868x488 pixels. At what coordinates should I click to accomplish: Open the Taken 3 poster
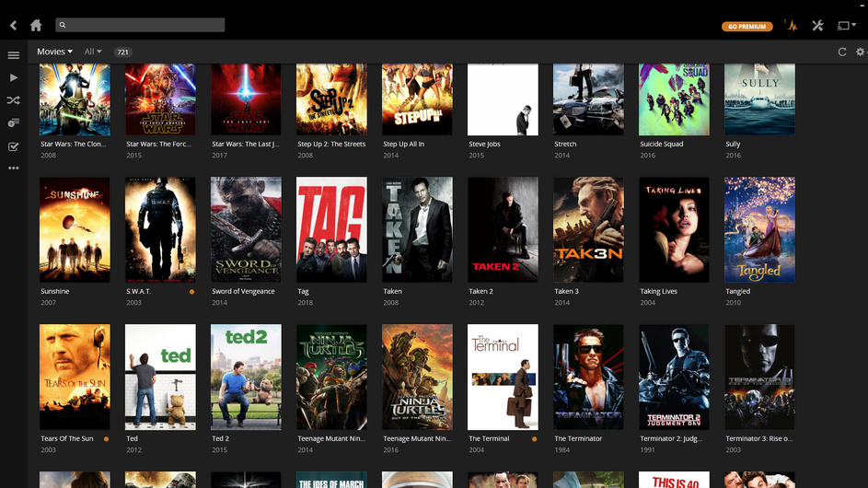click(x=588, y=230)
